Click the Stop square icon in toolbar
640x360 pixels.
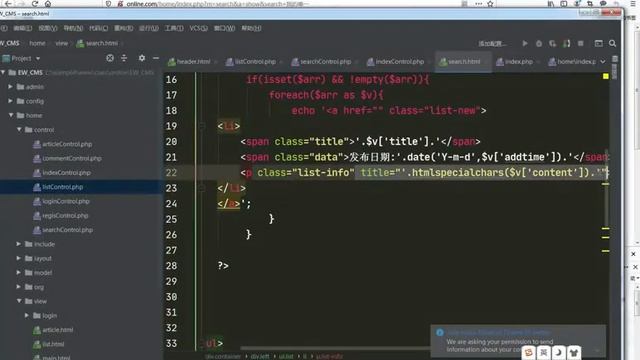pyautogui.click(x=580, y=43)
